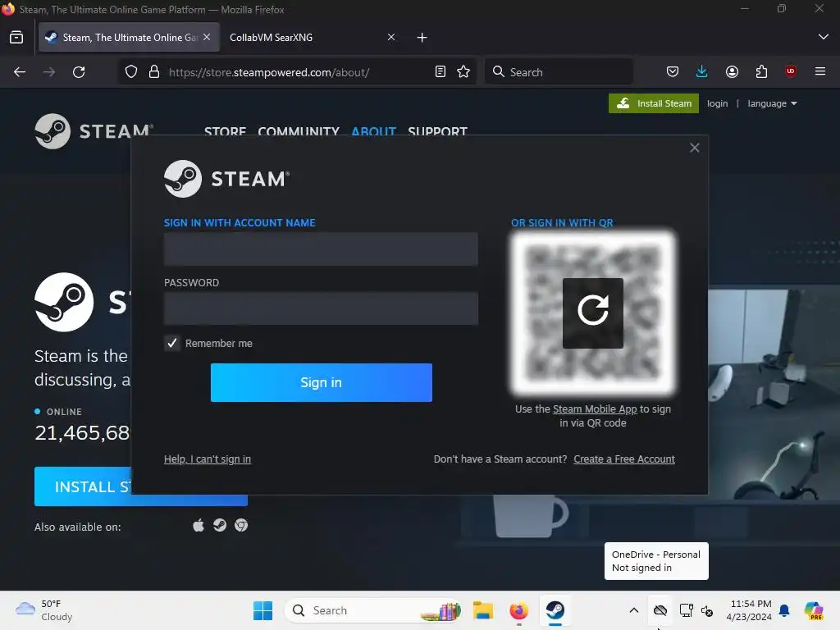Click the green Install Steam button

(x=654, y=103)
